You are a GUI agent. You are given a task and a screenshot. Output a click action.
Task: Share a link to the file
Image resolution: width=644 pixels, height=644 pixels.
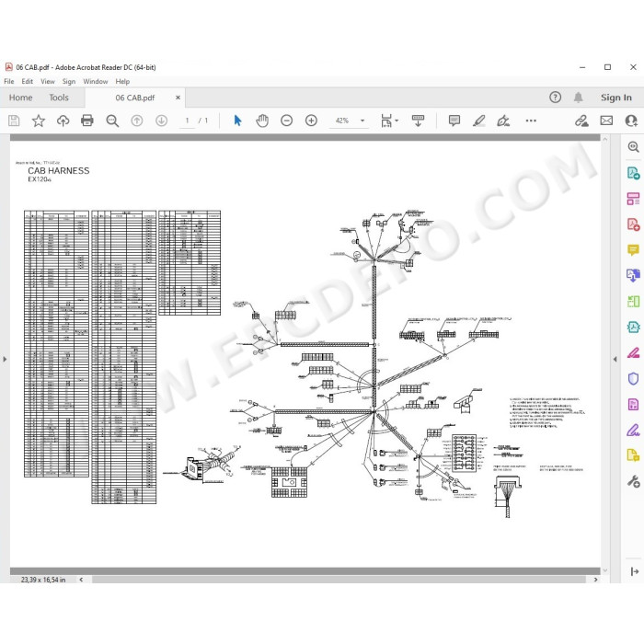pos(581,121)
